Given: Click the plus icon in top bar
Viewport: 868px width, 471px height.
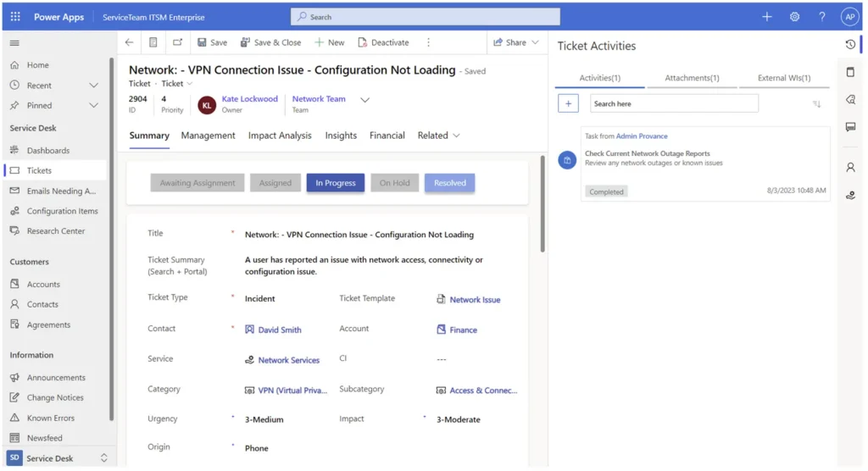Looking at the screenshot, I should (766, 17).
